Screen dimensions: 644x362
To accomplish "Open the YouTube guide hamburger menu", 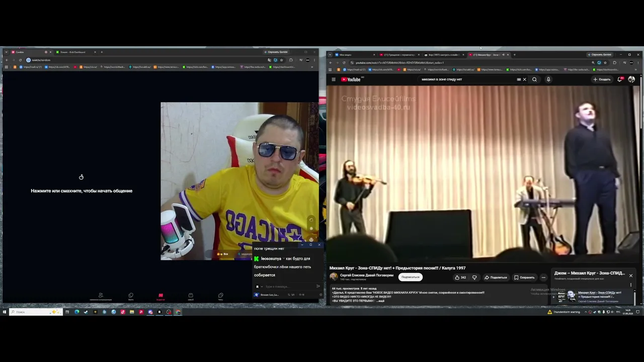I will click(334, 79).
